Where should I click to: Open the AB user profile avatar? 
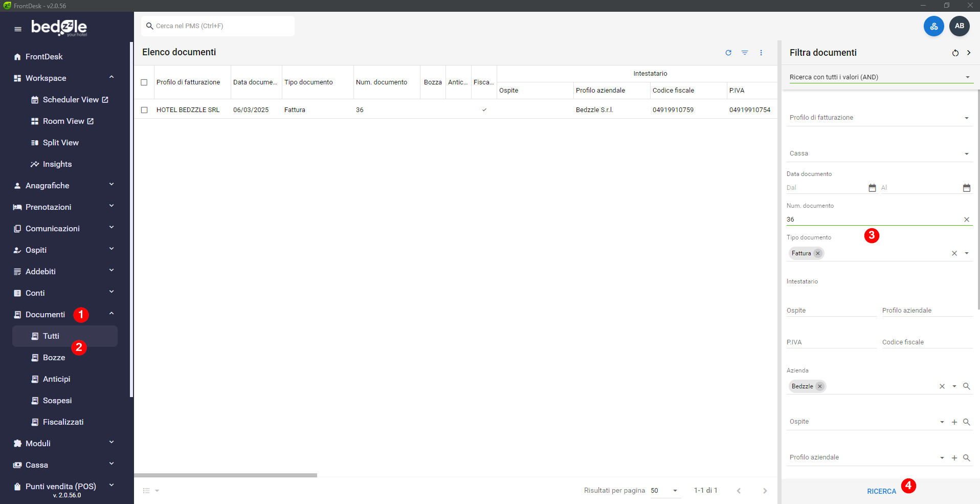[x=959, y=26]
